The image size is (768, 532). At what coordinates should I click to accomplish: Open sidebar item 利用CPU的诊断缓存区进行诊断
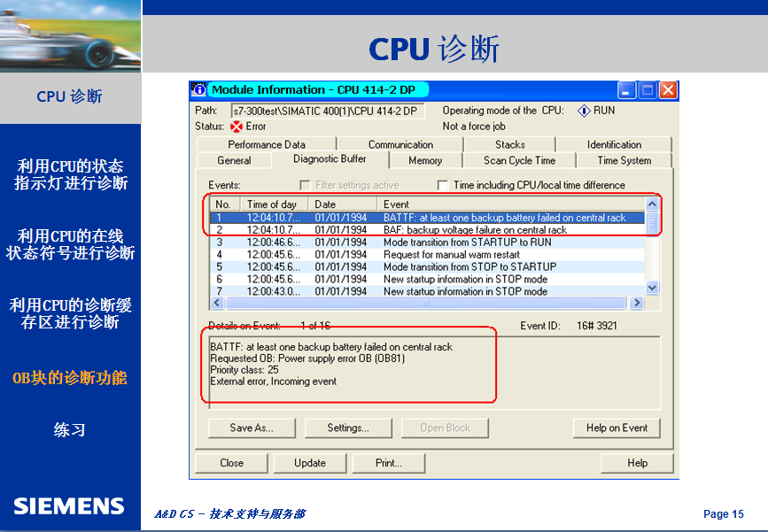(71, 313)
